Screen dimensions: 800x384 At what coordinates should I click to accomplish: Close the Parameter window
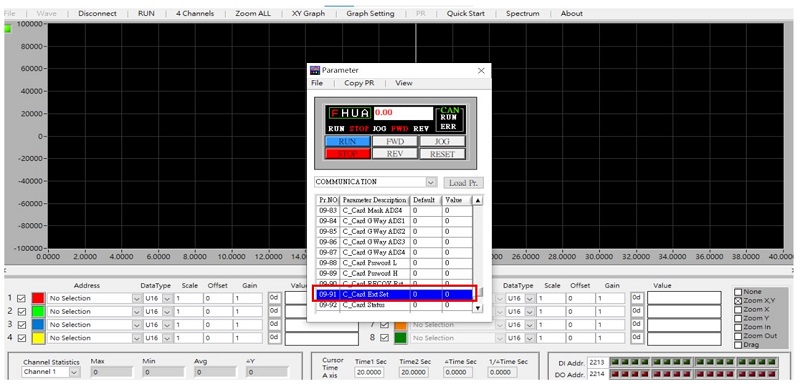tap(481, 71)
